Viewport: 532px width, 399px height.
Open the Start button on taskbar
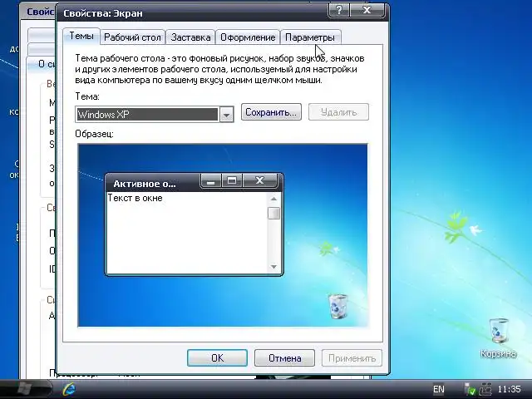24,389
